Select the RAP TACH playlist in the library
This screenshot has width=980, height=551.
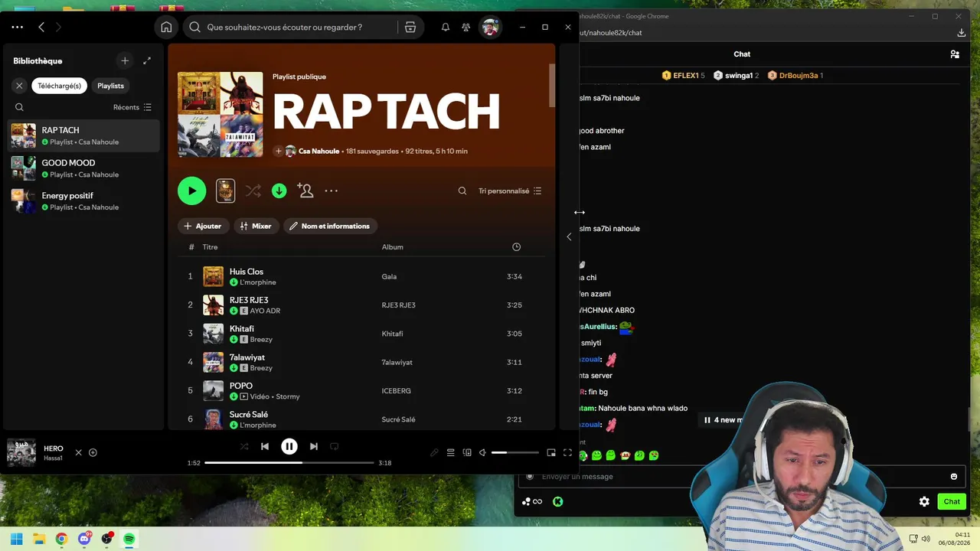tap(83, 135)
